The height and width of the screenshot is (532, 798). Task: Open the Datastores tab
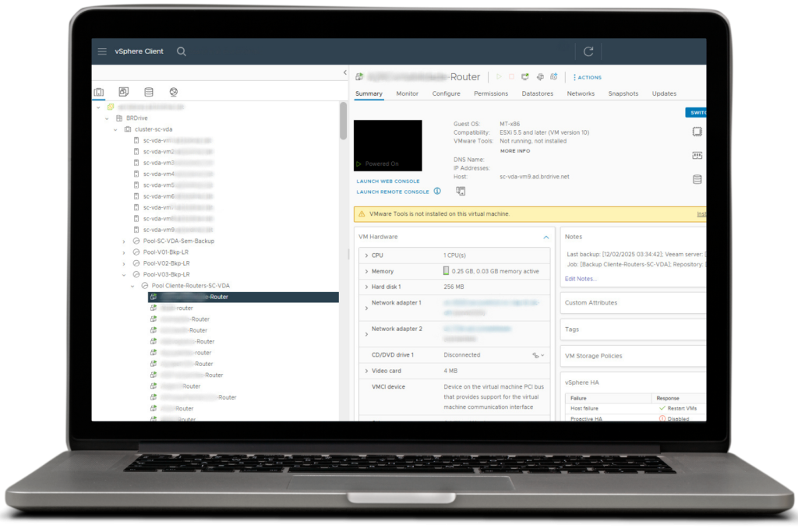click(x=537, y=93)
